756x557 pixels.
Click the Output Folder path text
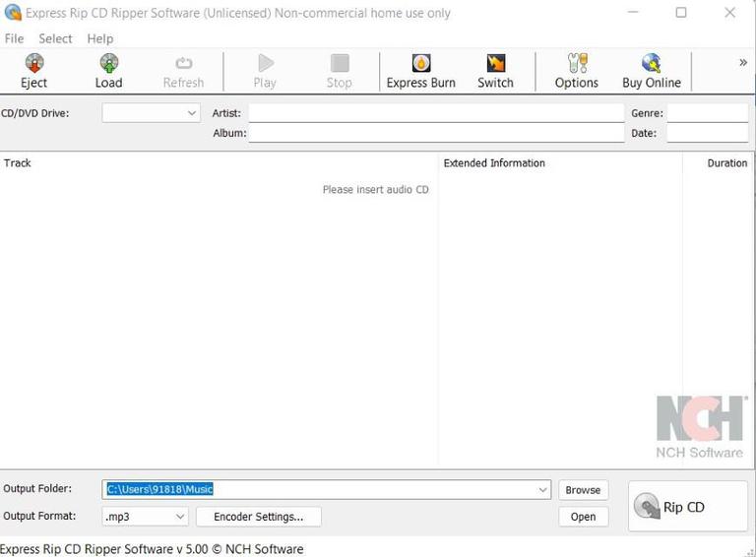(159, 489)
